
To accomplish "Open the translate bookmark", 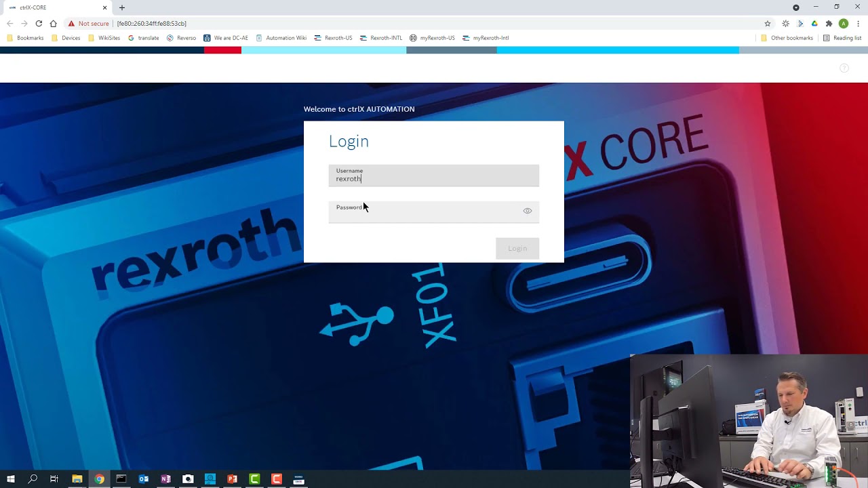I will (x=143, y=38).
